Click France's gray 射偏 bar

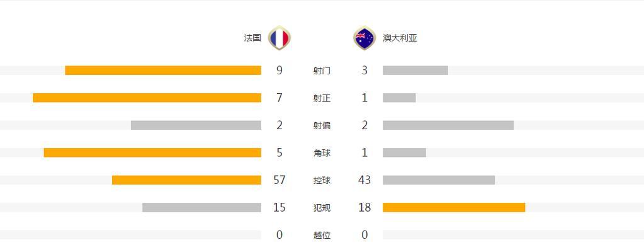click(x=196, y=125)
